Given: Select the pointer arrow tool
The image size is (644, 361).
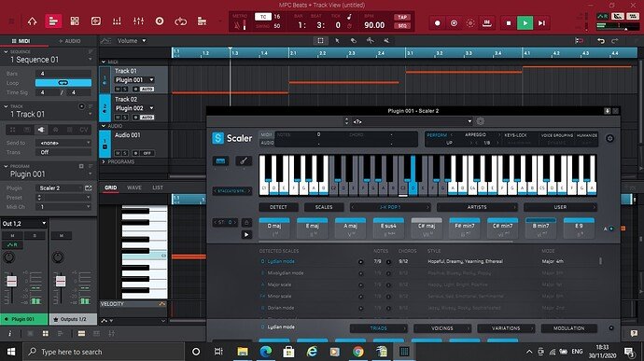Looking at the screenshot, I should (337, 41).
